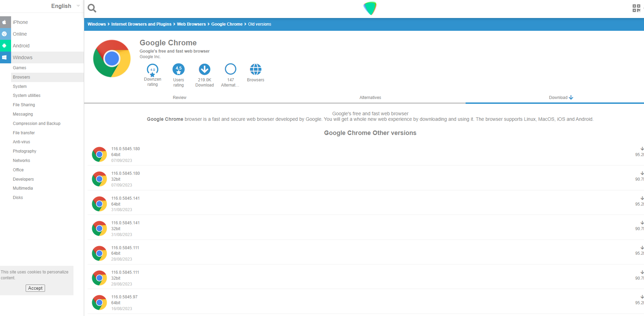Image resolution: width=644 pixels, height=316 pixels.
Task: Download arrow for 116.0.5845.180 64bit
Action: (x=642, y=149)
